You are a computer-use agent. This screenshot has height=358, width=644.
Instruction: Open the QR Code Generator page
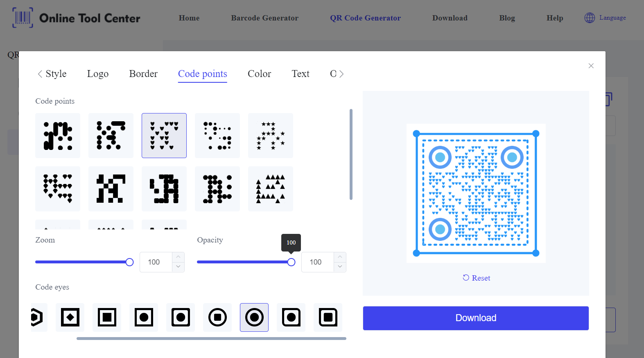pyautogui.click(x=366, y=18)
